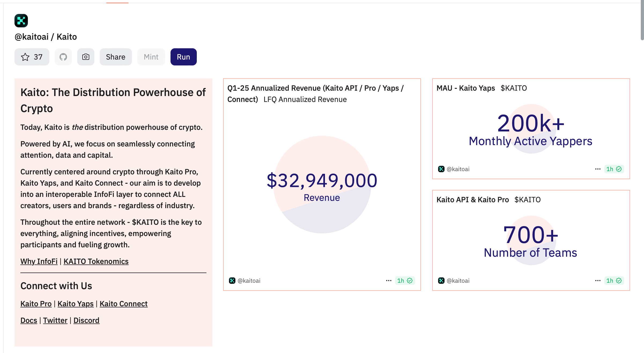Open three-dot menu on Kaito API card
Viewport: 644px width, 353px height.
click(x=598, y=281)
